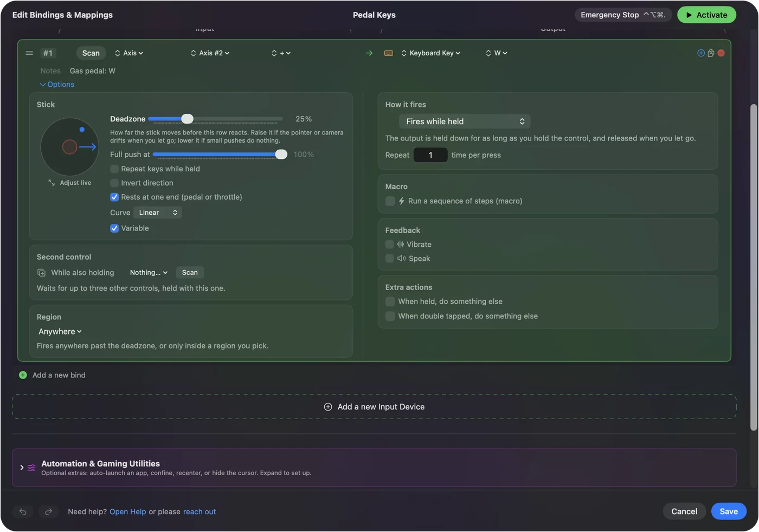759x532 pixels.
Task: Open the + direction dropdown
Action: (281, 53)
